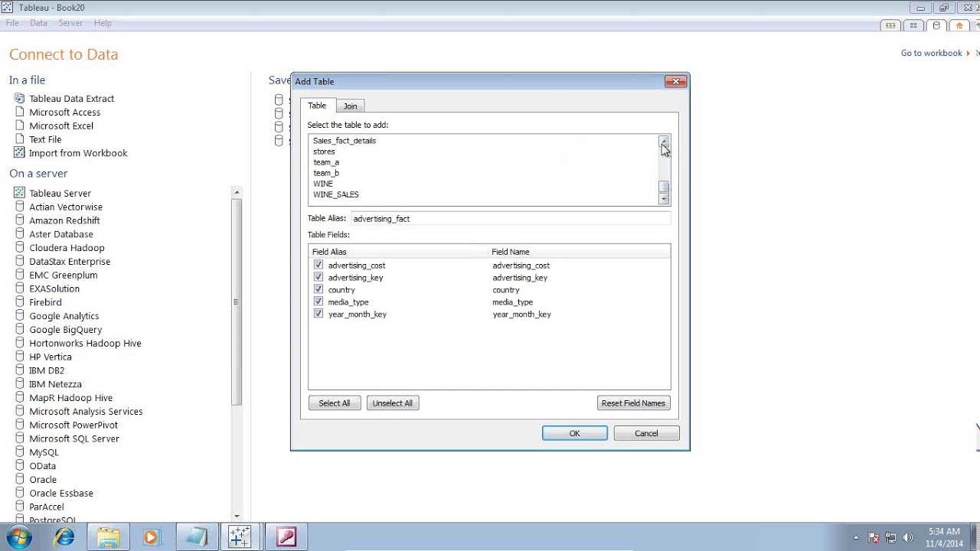The height and width of the screenshot is (551, 980).
Task: Open the Windows Start button
Action: click(x=18, y=537)
